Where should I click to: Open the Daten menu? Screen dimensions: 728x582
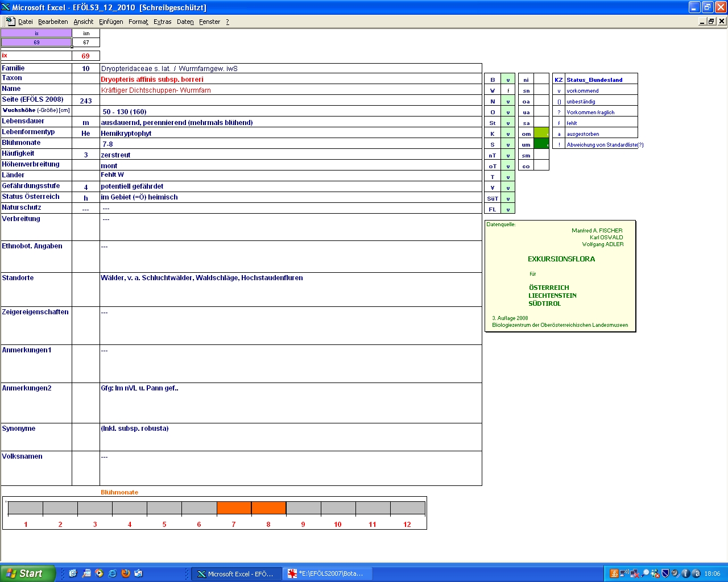185,22
